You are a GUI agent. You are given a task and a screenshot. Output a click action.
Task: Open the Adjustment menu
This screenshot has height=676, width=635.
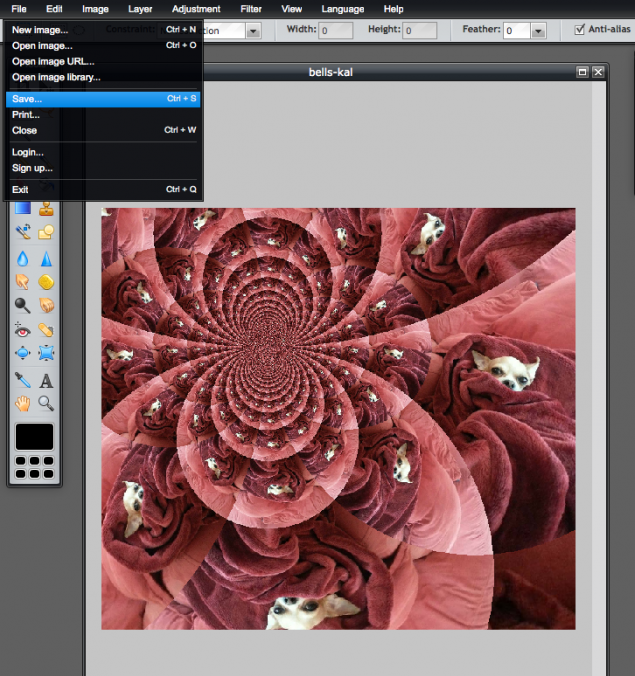(196, 9)
